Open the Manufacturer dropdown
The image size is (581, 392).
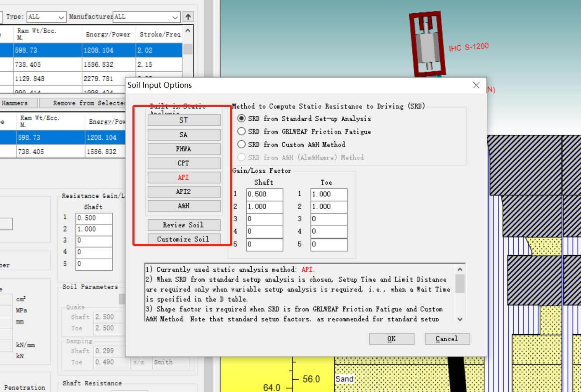pyautogui.click(x=146, y=17)
